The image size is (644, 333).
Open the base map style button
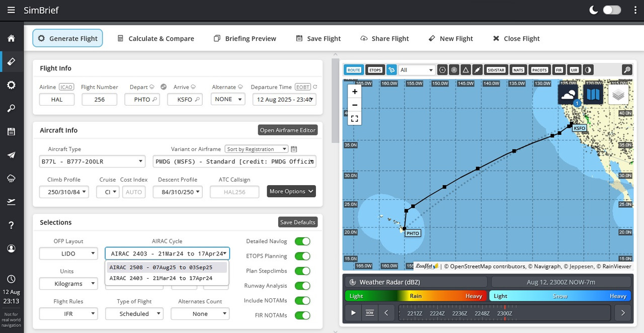593,94
